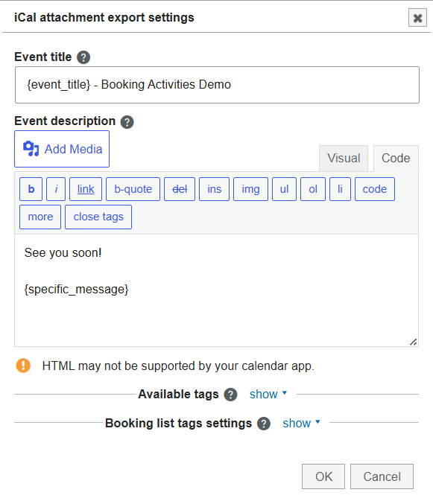
Task: Show the Available tags section
Action: tap(268, 394)
